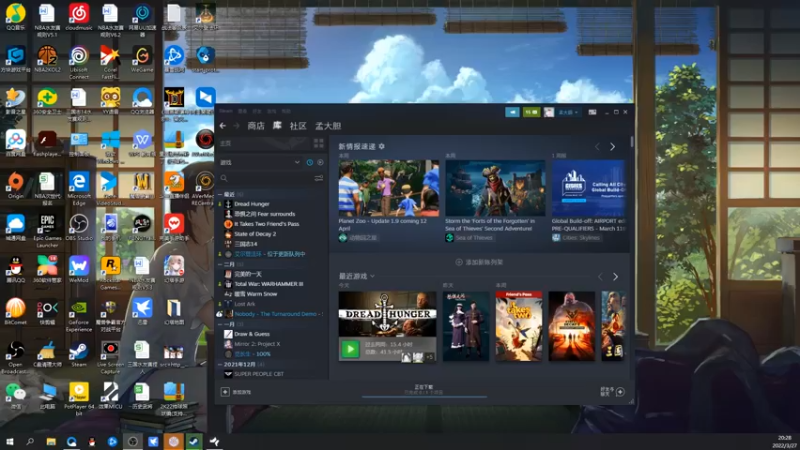Open OBS Studio desktop shortcut
Screen dimensions: 800x450
coord(79,228)
